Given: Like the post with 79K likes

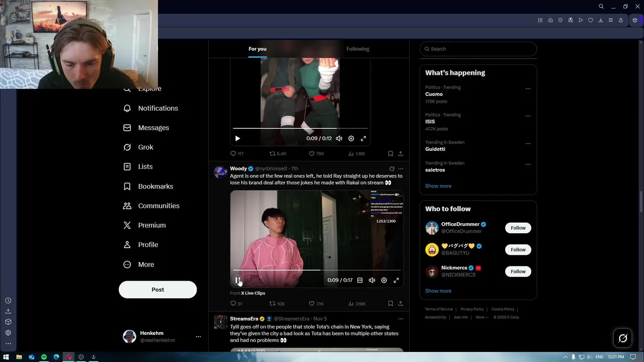Looking at the screenshot, I should coord(316,153).
